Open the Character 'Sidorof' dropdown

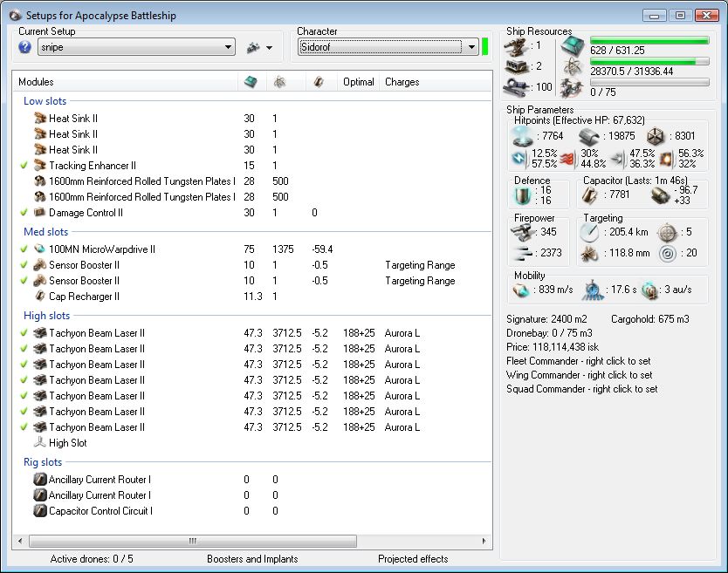tap(388, 47)
